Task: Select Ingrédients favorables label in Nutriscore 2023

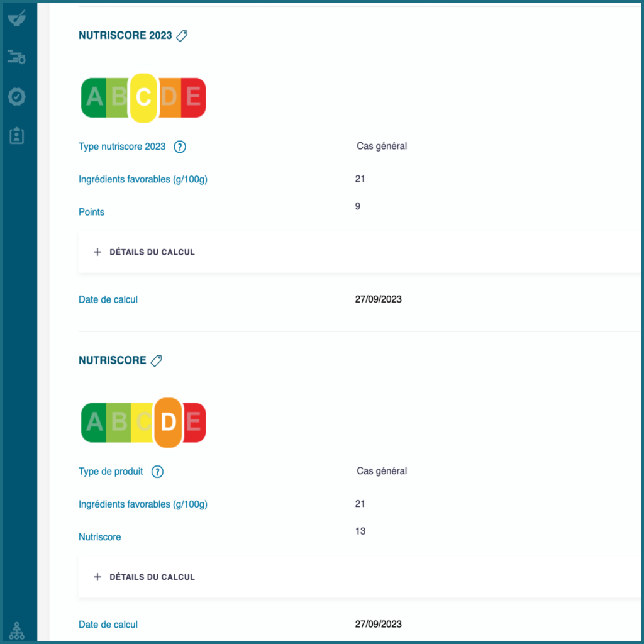Action: coord(143,179)
